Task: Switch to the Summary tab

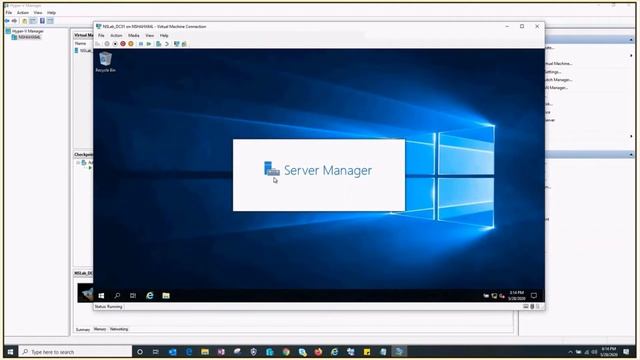Action: click(x=82, y=329)
